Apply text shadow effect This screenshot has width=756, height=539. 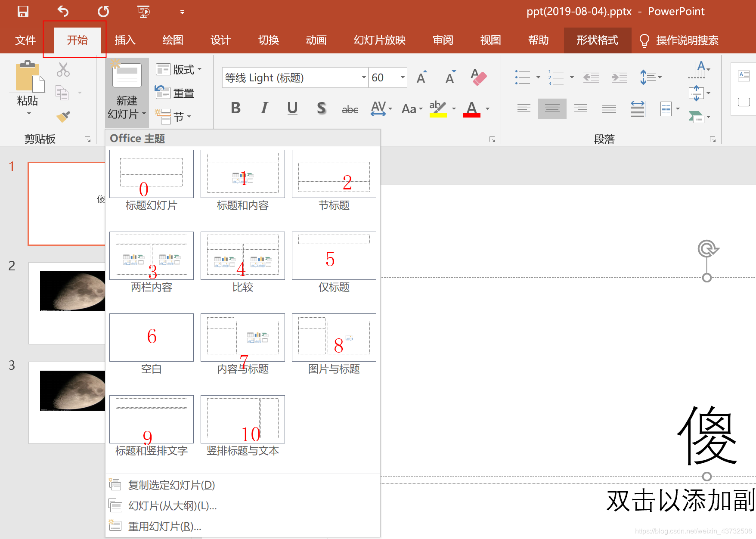321,108
